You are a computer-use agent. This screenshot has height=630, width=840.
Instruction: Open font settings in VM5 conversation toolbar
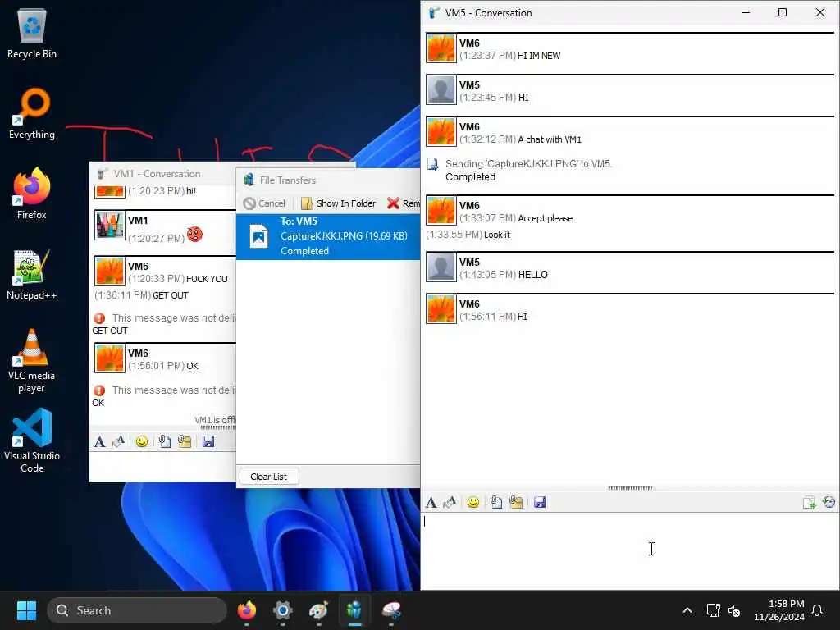point(431,503)
